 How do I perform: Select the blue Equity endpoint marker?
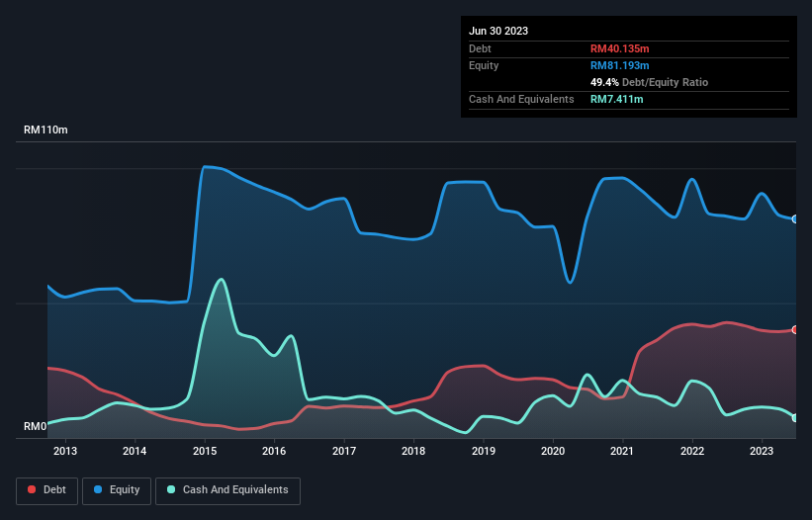click(x=795, y=219)
